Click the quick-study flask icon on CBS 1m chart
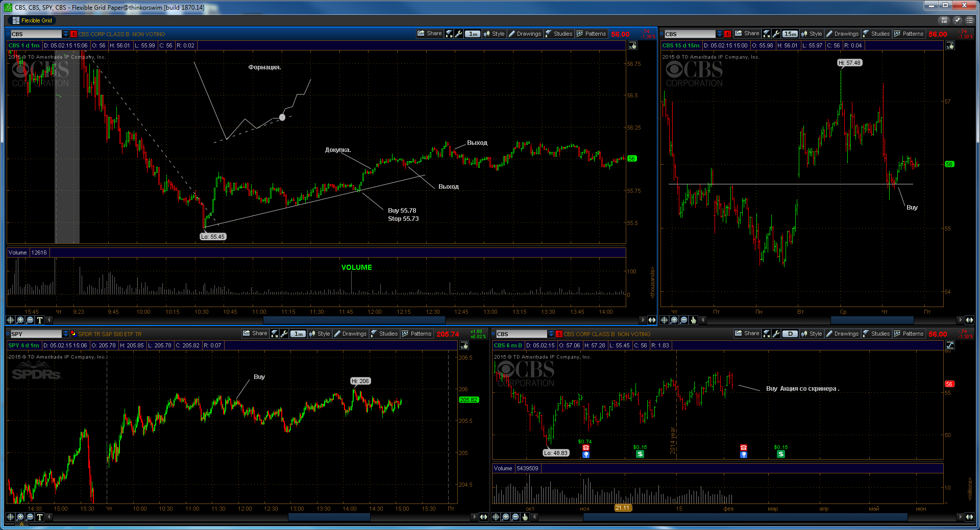980x530 pixels. pos(449,34)
